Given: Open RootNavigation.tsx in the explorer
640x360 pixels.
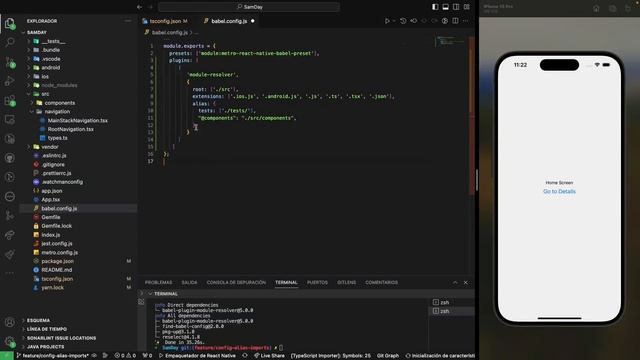Looking at the screenshot, I should pyautogui.click(x=70, y=129).
